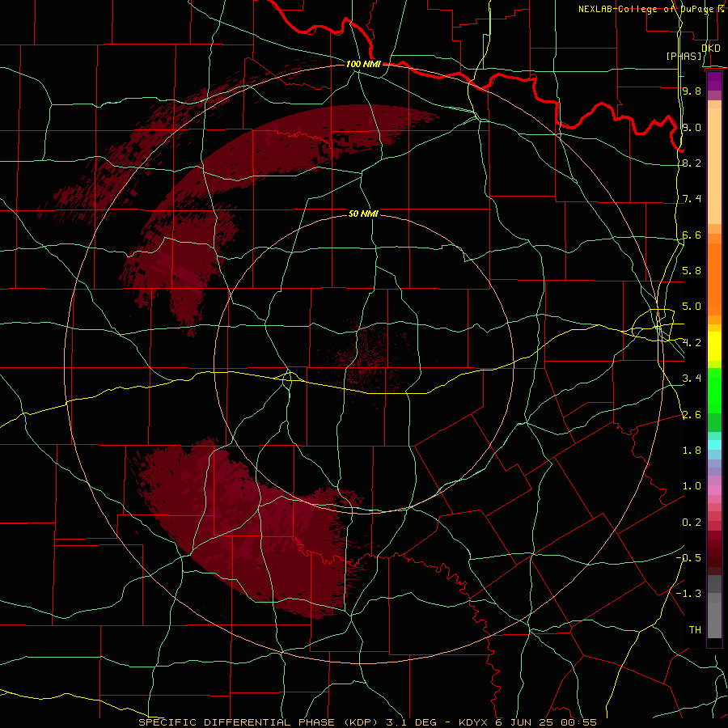Click the -0.5 value on the scale
Image resolution: width=728 pixels, height=728 pixels.
[688, 558]
